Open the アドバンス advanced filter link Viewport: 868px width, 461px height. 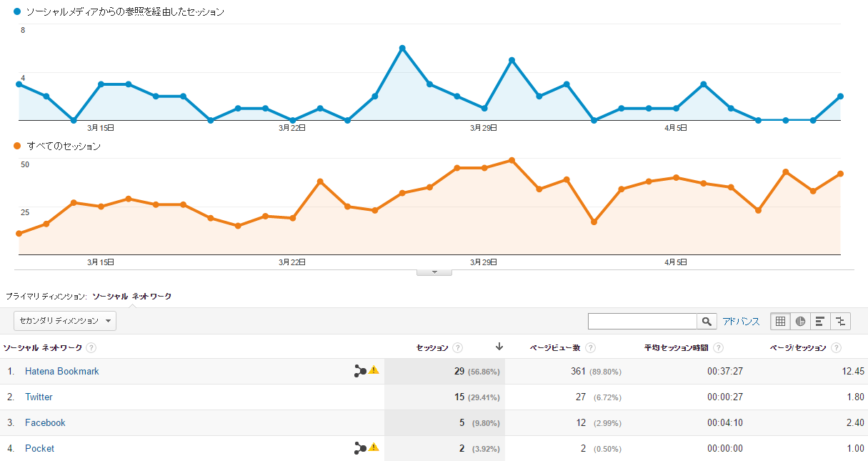[x=741, y=322]
